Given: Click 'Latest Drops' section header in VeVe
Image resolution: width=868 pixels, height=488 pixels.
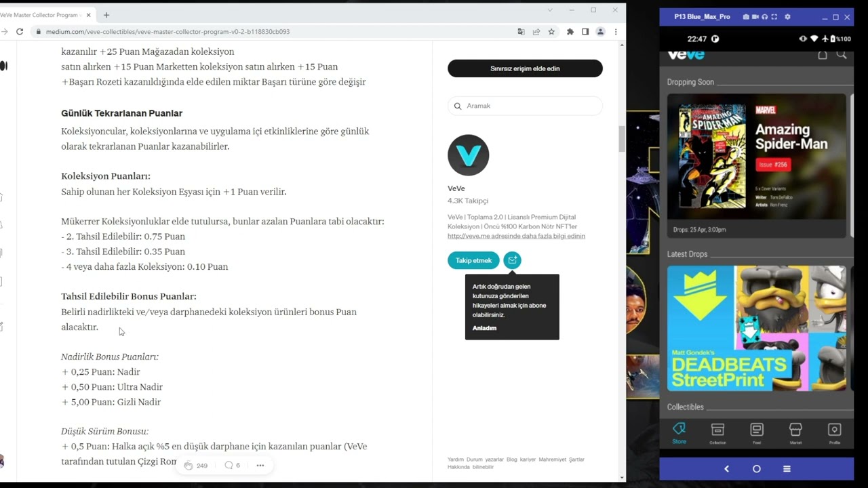Looking at the screenshot, I should tap(687, 254).
